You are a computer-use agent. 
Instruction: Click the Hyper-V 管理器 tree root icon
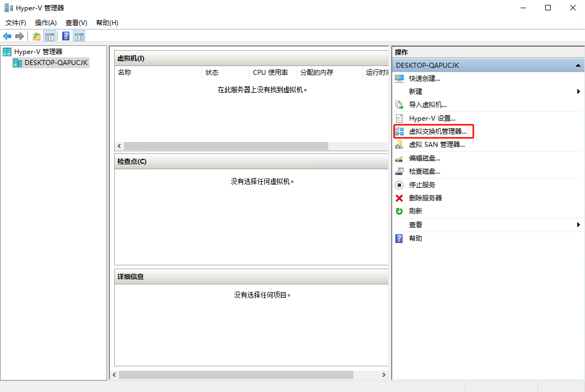click(x=7, y=51)
